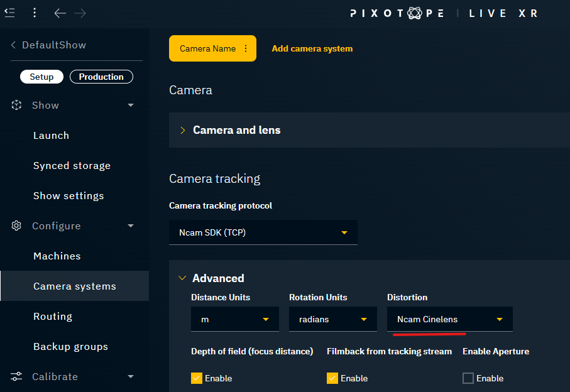570x392 pixels.
Task: Disable the Depth of field checkbox
Action: (x=197, y=378)
